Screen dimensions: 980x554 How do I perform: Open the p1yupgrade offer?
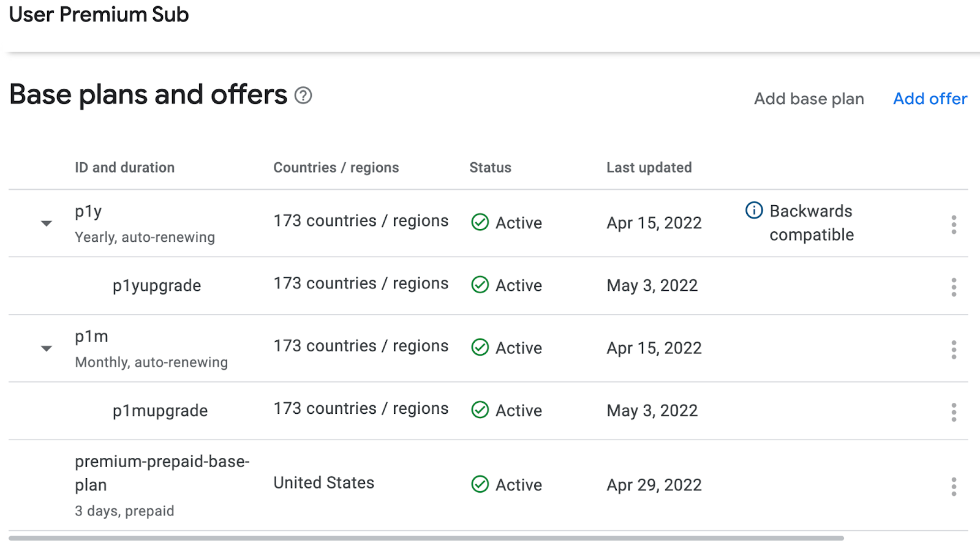pos(157,286)
